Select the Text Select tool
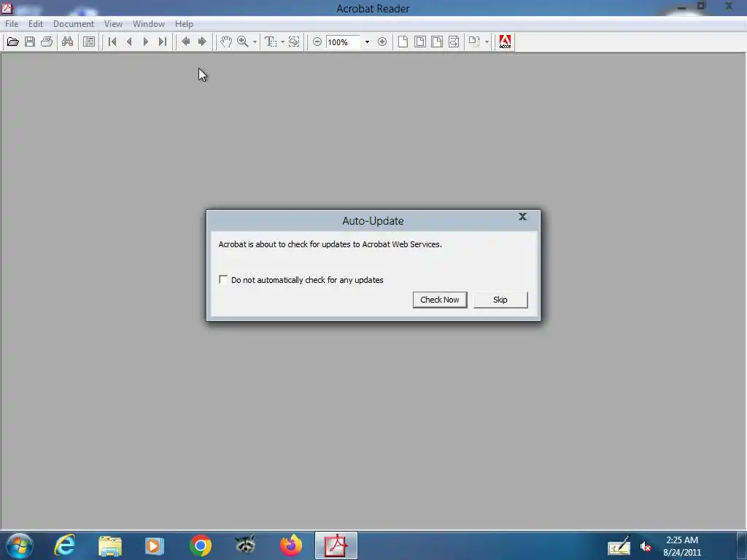The image size is (747, 560). 271,42
